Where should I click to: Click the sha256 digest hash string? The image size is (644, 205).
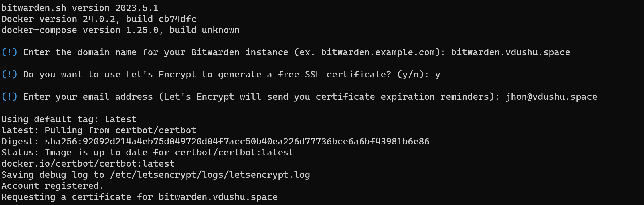point(237,141)
